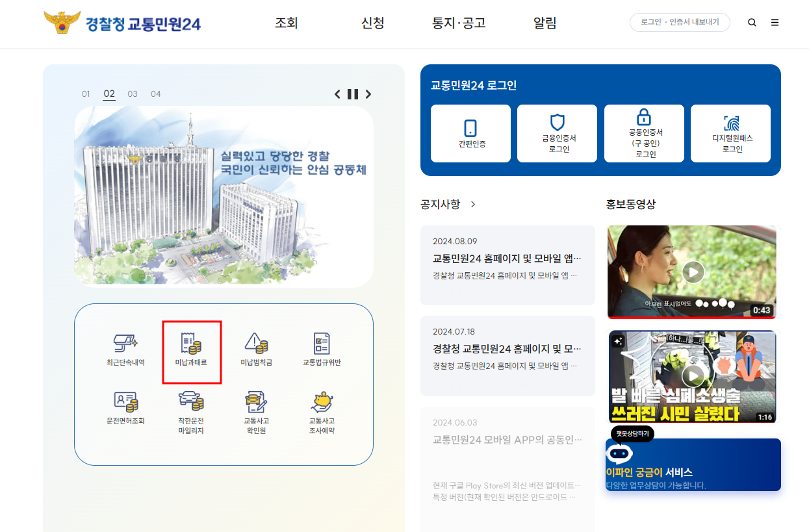Image resolution: width=809 pixels, height=532 pixels.
Task: Open the hamburger menu icon
Action: click(775, 23)
